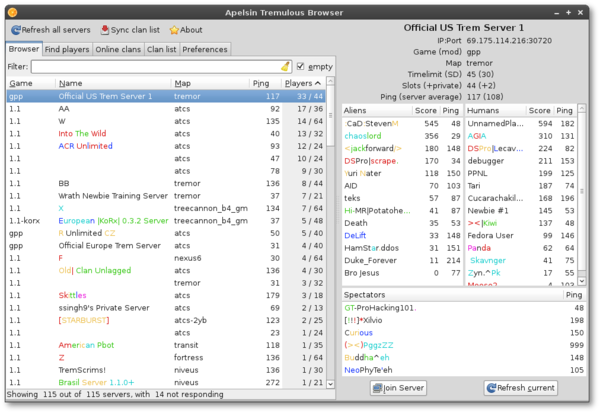Click scroll-down arrow of Humans list
This screenshot has width=600, height=413.
point(582,281)
